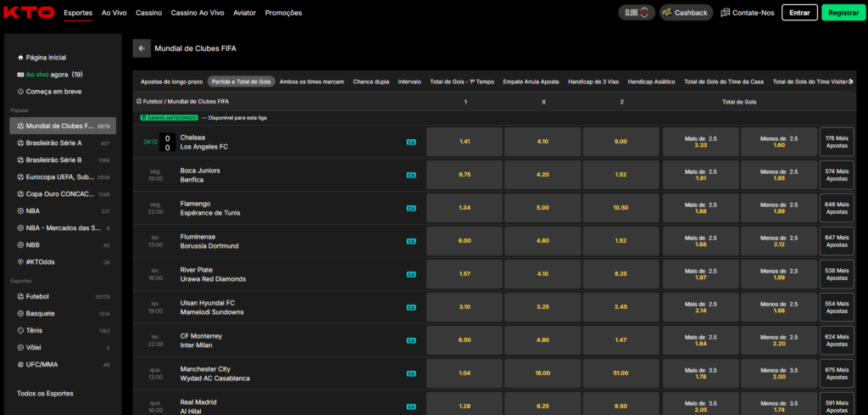868x415 pixels.
Task: Open Cassino Ao Vivo in top navigation
Action: (x=198, y=13)
